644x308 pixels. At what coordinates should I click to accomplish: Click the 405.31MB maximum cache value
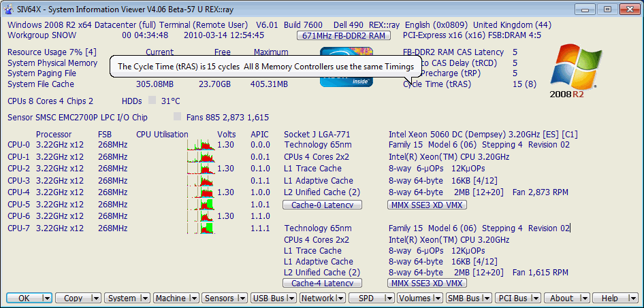[x=269, y=84]
